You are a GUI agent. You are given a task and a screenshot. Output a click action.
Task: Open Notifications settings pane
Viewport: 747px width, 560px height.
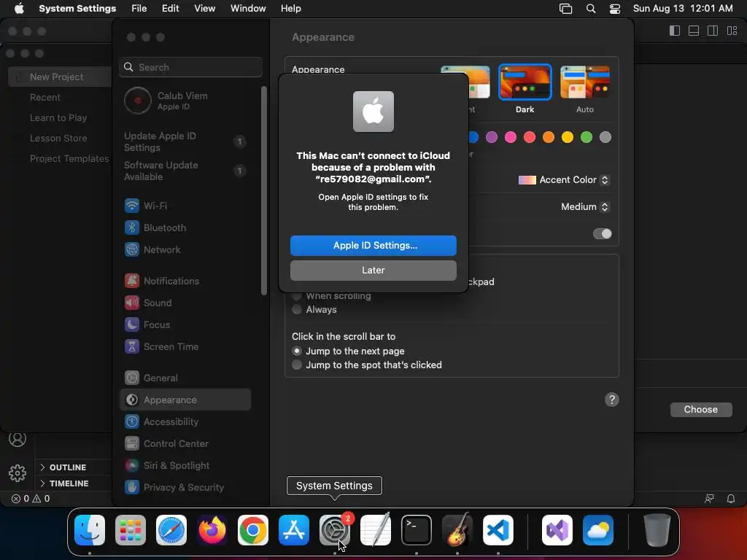point(186,281)
